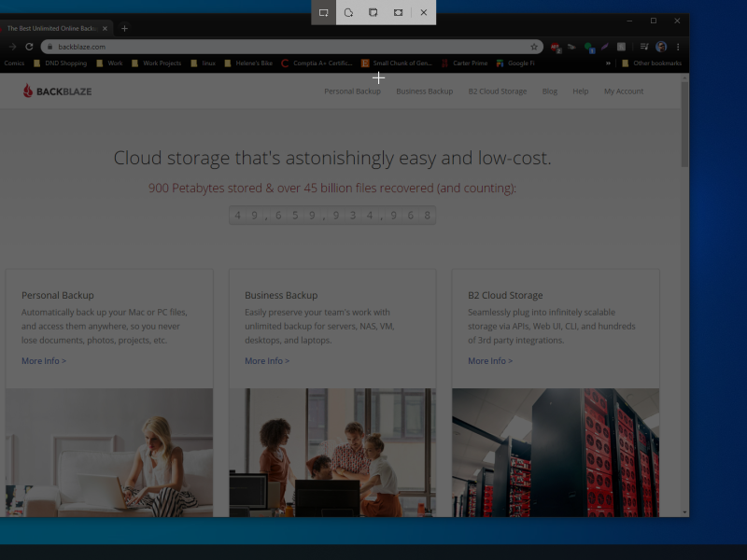Open the Small Chunk of Gen... bookmark
The height and width of the screenshot is (560, 747).
click(x=396, y=63)
